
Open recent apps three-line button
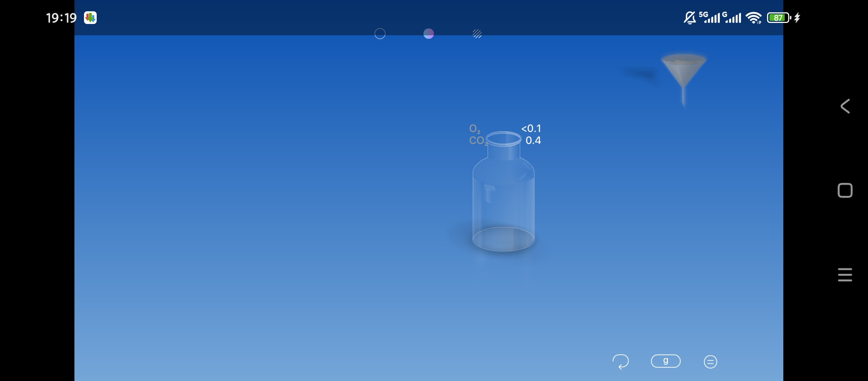[x=845, y=275]
